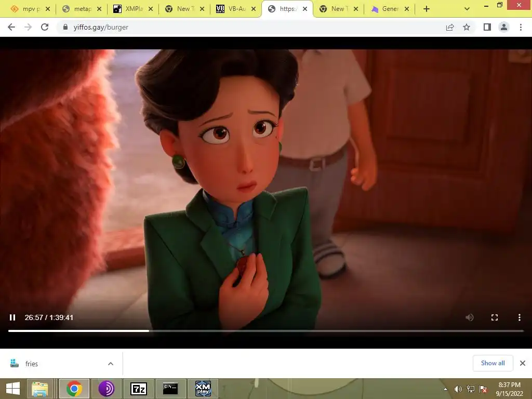Open a new browser tab
This screenshot has width=532, height=399.
427,9
